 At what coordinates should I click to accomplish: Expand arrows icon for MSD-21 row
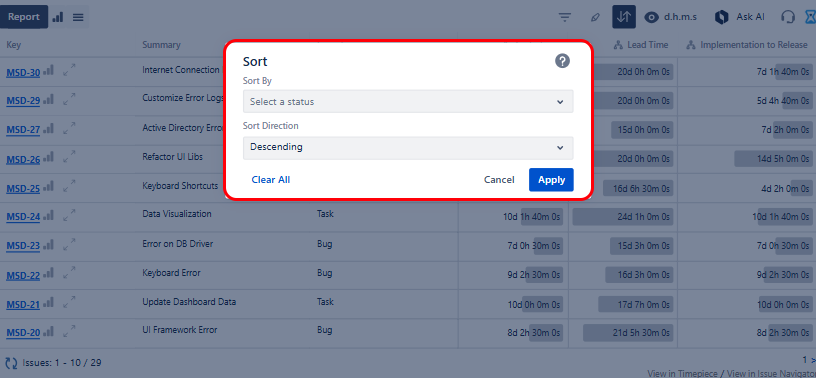pyautogui.click(x=69, y=302)
